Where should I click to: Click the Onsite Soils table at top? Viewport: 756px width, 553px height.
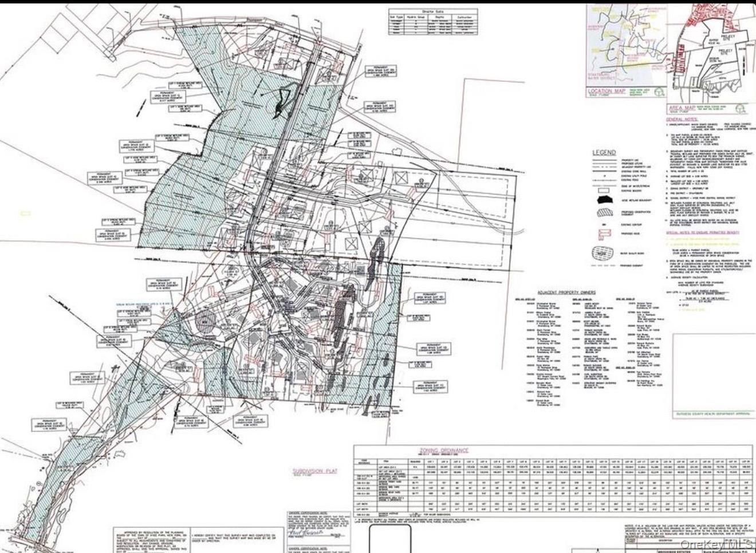click(x=432, y=22)
